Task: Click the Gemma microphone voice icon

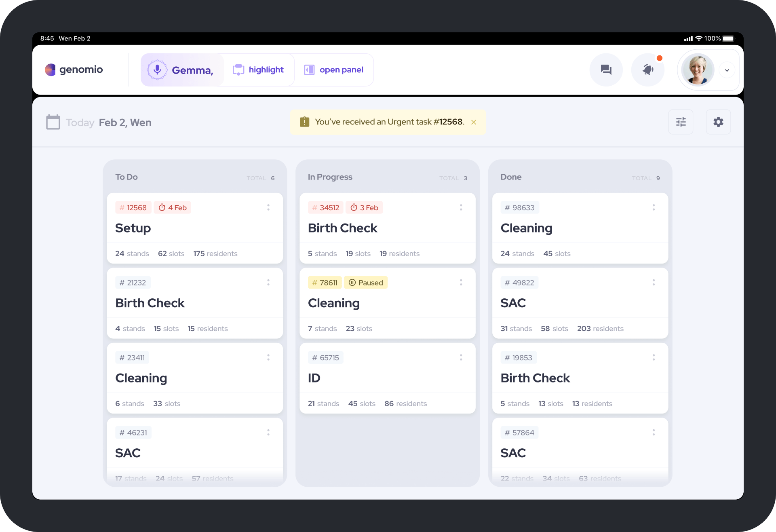Action: pyautogui.click(x=157, y=70)
